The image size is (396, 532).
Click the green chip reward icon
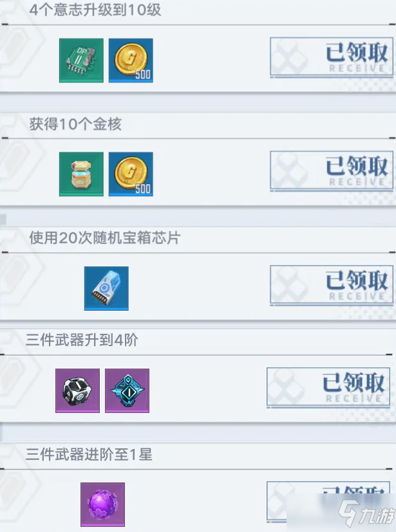coord(81,60)
